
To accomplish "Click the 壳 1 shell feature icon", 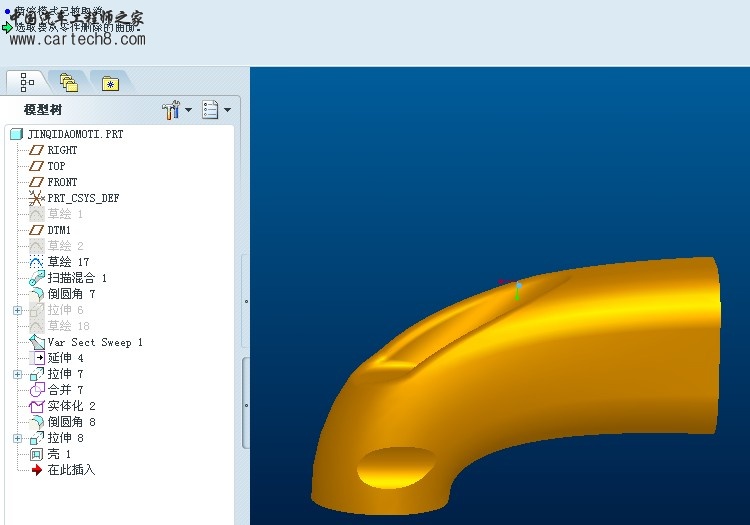I will (x=37, y=454).
